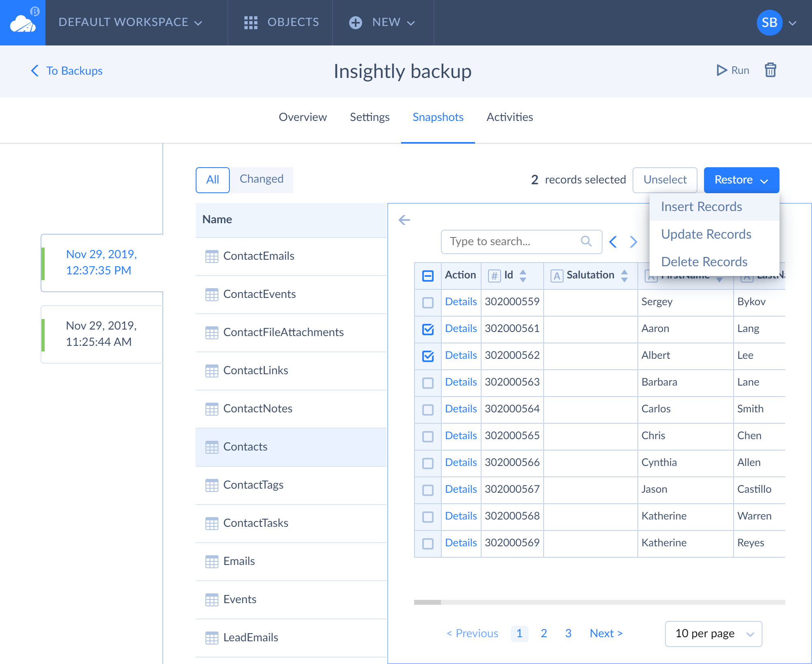Click the To Backups back chevron
The image size is (812, 664).
coord(35,71)
